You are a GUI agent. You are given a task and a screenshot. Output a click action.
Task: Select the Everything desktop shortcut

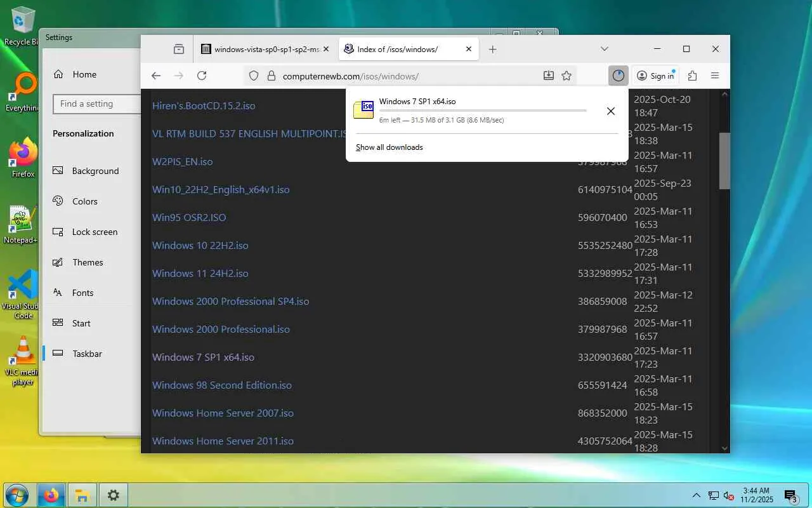23,93
